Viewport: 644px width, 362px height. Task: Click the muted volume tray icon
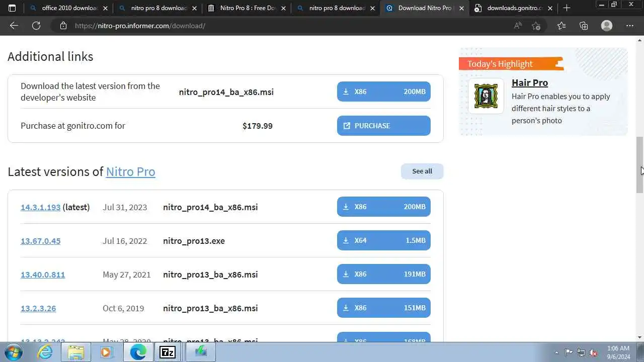click(593, 352)
